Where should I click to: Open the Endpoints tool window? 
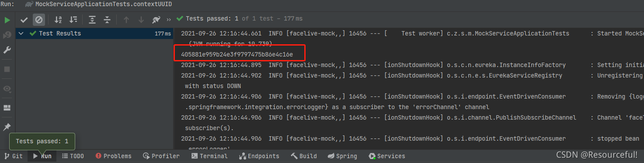click(259, 156)
